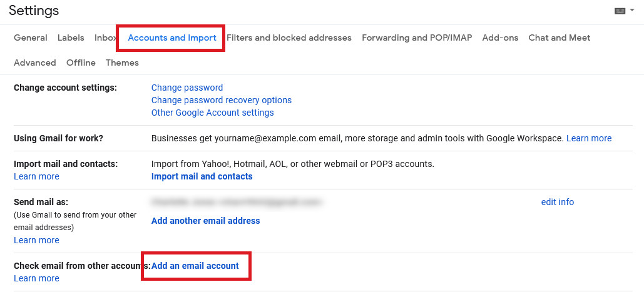644x292 pixels.
Task: Click the keyboard input tools icon
Action: point(620,11)
